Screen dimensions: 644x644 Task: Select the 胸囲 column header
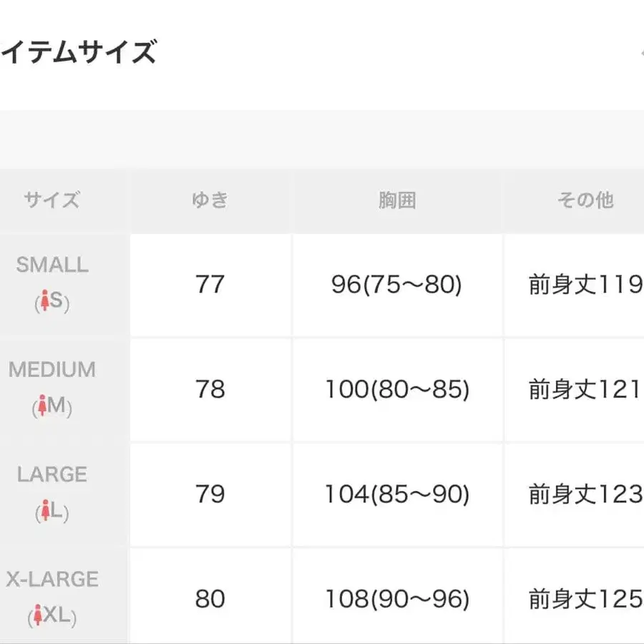[397, 200]
